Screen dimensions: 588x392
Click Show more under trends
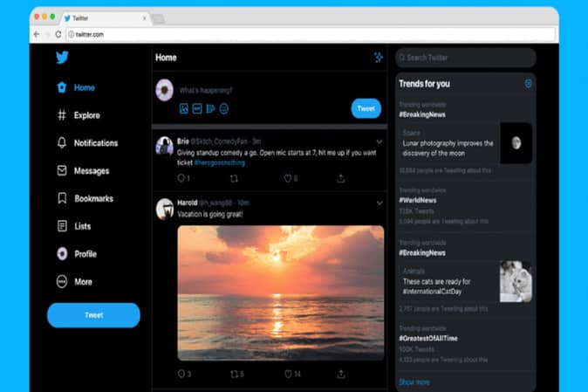click(414, 382)
